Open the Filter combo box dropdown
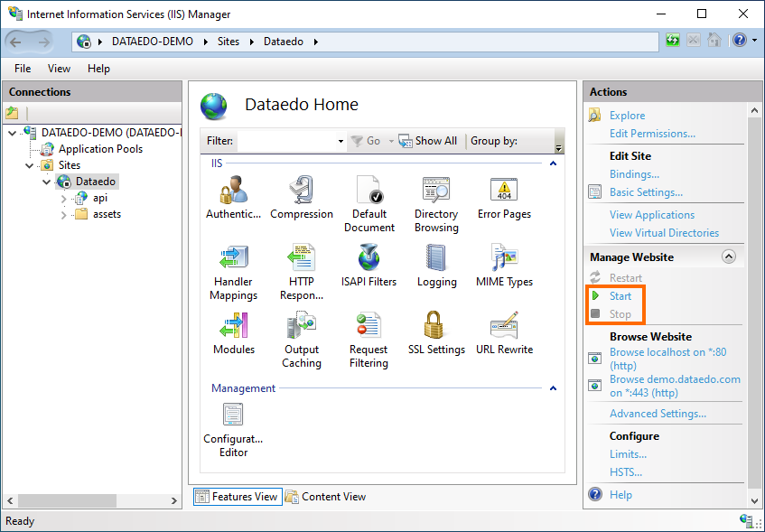This screenshot has width=765, height=532. tap(340, 142)
